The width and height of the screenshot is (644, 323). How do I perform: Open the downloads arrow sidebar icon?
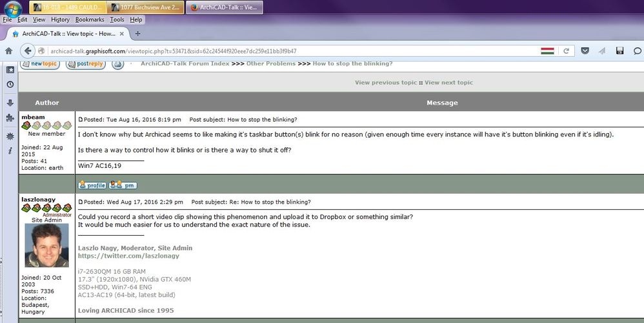click(x=10, y=103)
